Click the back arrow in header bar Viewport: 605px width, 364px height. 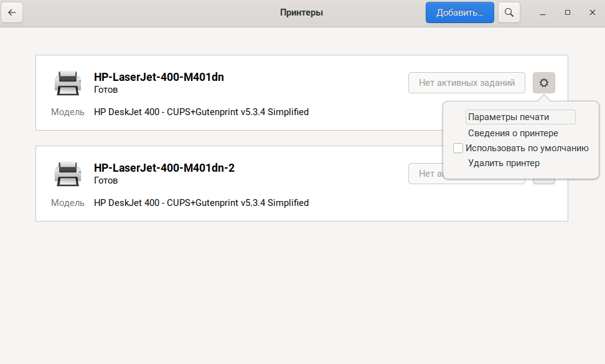[12, 12]
